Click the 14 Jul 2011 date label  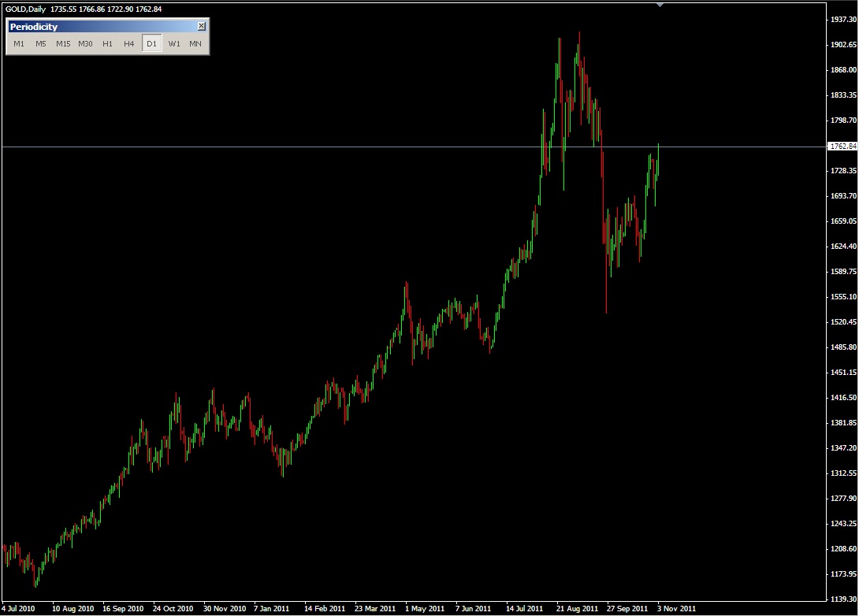[524, 608]
